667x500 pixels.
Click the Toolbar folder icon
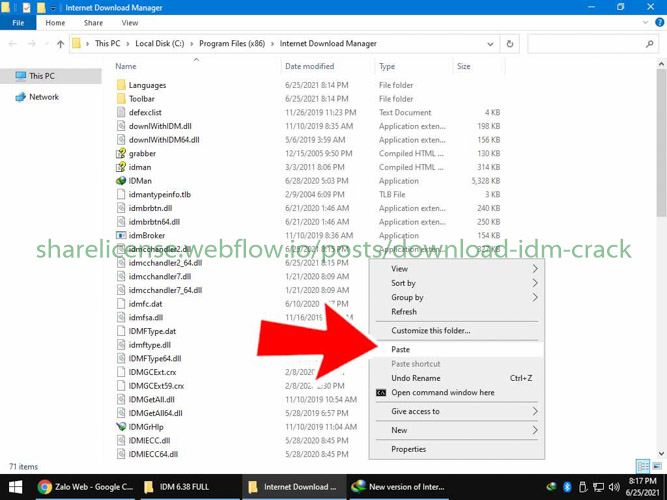pyautogui.click(x=121, y=99)
